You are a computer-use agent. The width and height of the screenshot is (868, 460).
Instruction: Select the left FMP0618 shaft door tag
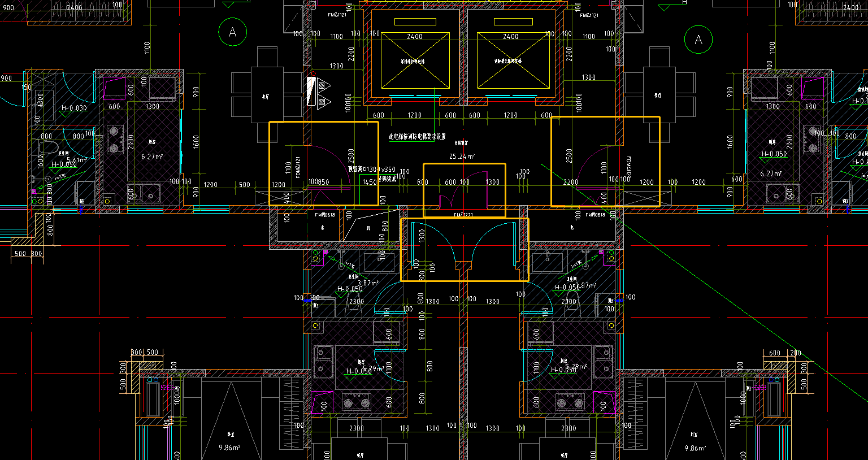click(324, 215)
